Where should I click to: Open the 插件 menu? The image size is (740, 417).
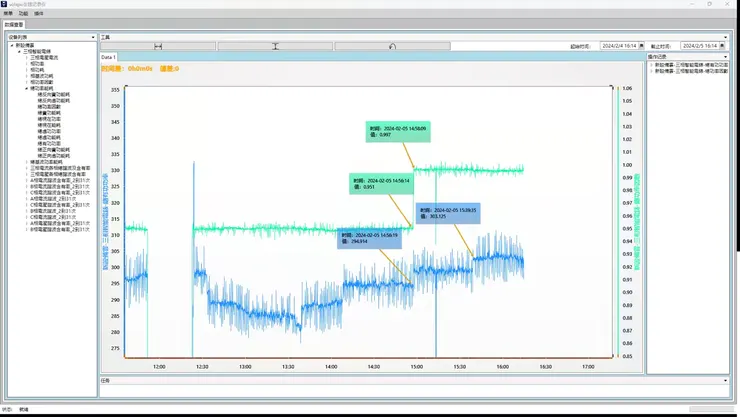(x=39, y=14)
